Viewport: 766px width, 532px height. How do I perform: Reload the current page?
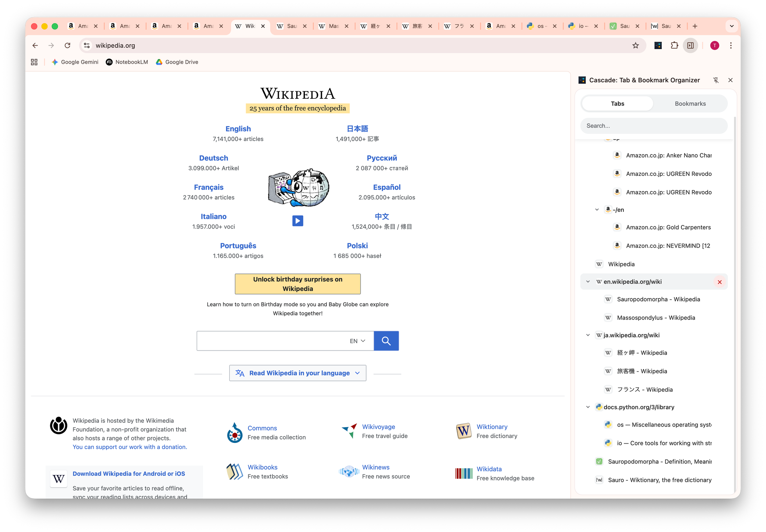(67, 46)
